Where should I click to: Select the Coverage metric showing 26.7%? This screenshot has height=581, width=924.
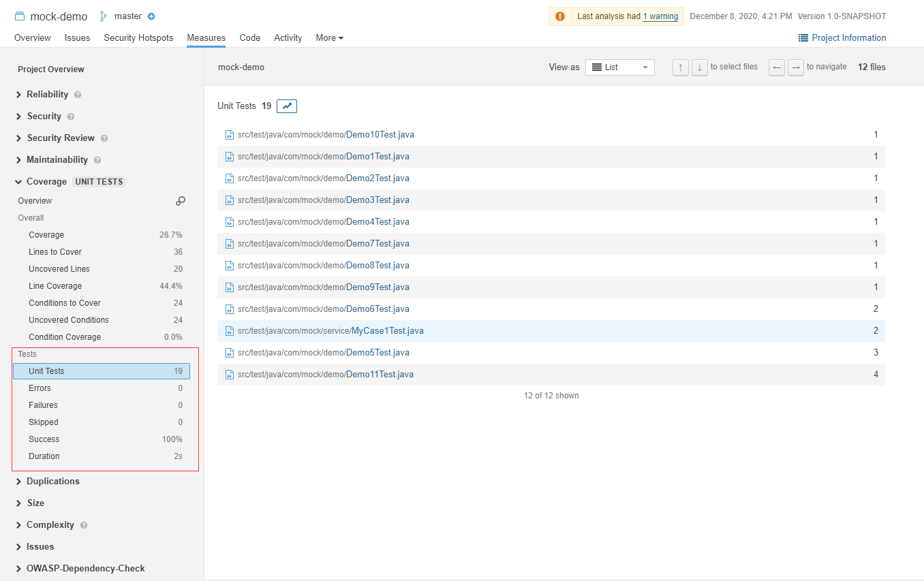pos(102,235)
